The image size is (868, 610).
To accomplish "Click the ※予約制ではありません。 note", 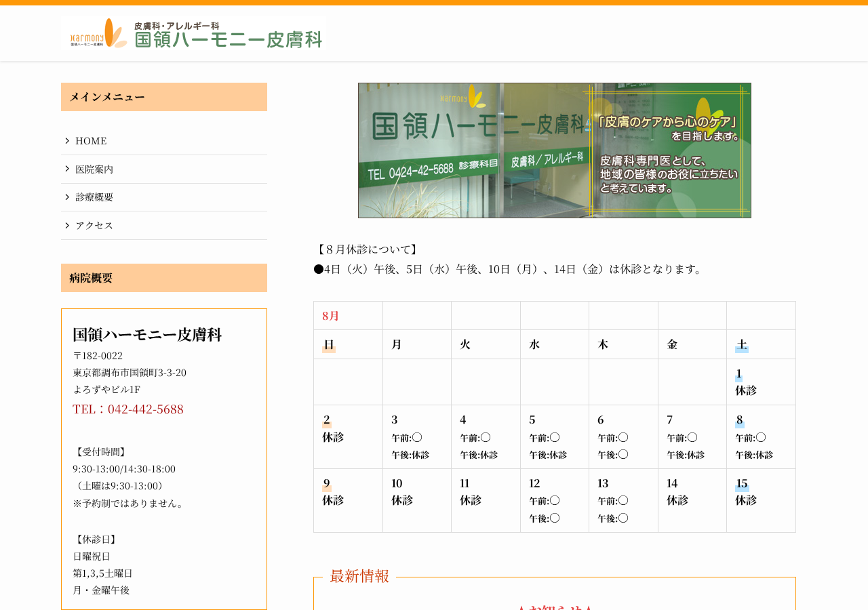I will [129, 504].
